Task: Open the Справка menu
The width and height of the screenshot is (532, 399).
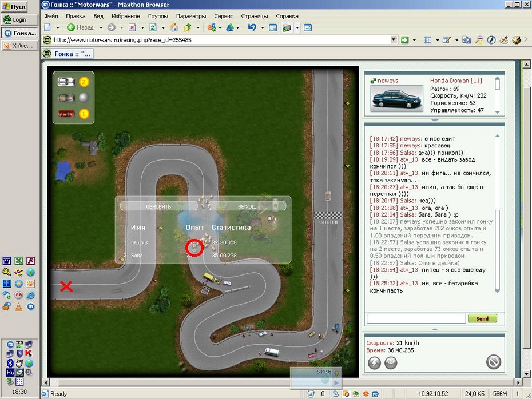Action: 287,16
